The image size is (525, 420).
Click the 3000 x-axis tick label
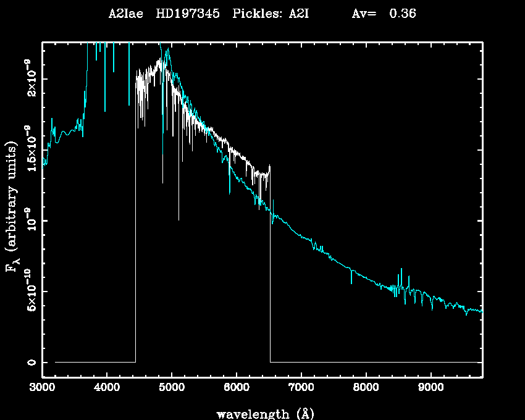42,388
